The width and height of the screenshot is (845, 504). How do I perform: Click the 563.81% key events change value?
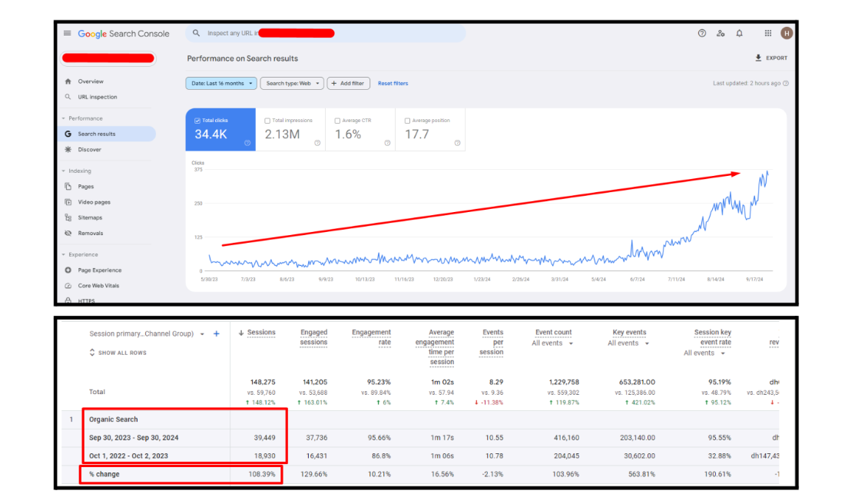coord(641,474)
